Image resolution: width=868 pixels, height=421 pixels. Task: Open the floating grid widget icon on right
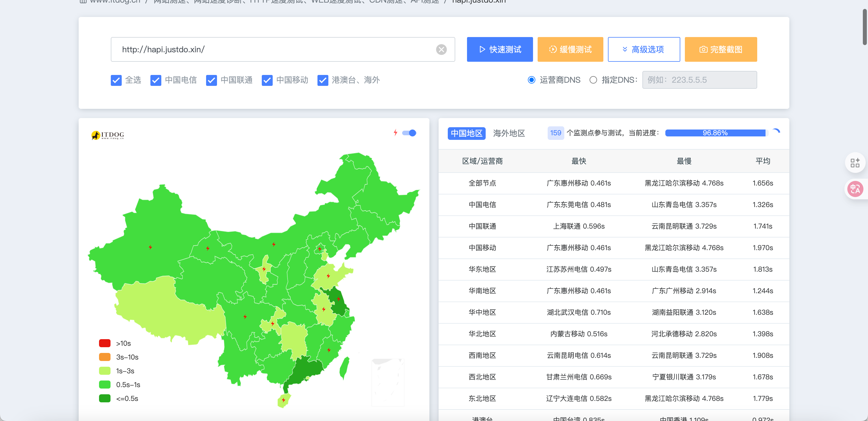point(855,163)
